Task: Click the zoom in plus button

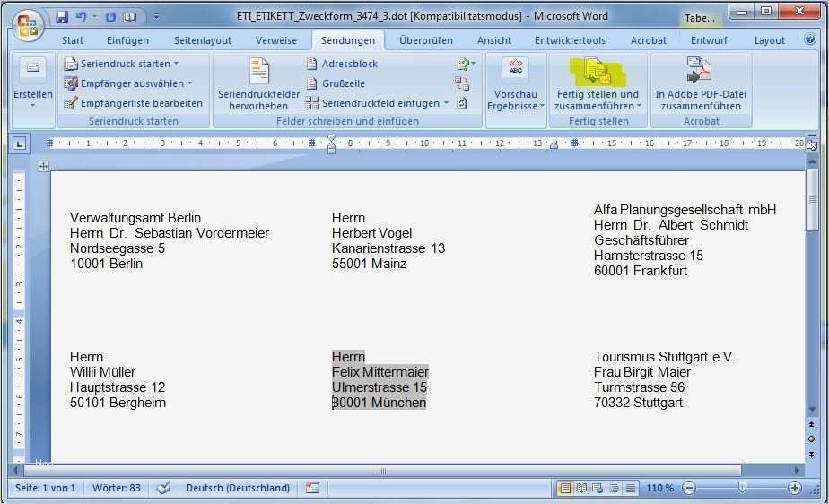Action: pos(794,488)
